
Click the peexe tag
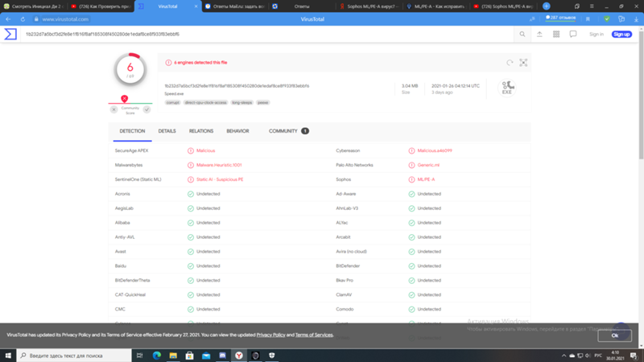(x=263, y=103)
